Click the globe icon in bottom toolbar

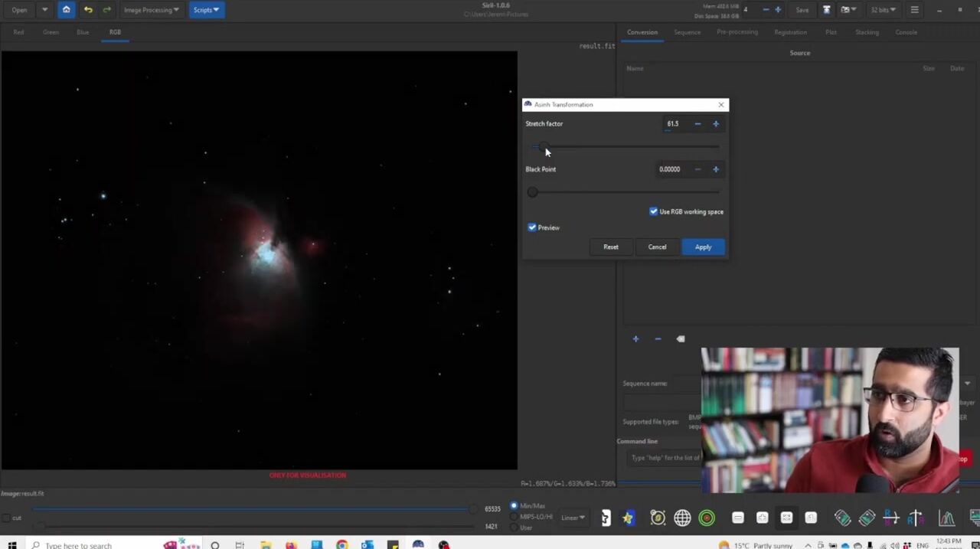682,518
